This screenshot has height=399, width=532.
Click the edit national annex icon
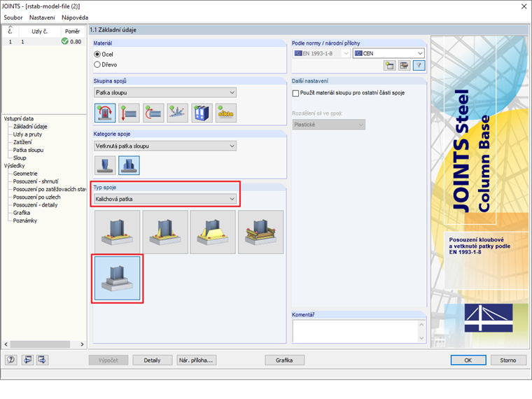[404, 66]
